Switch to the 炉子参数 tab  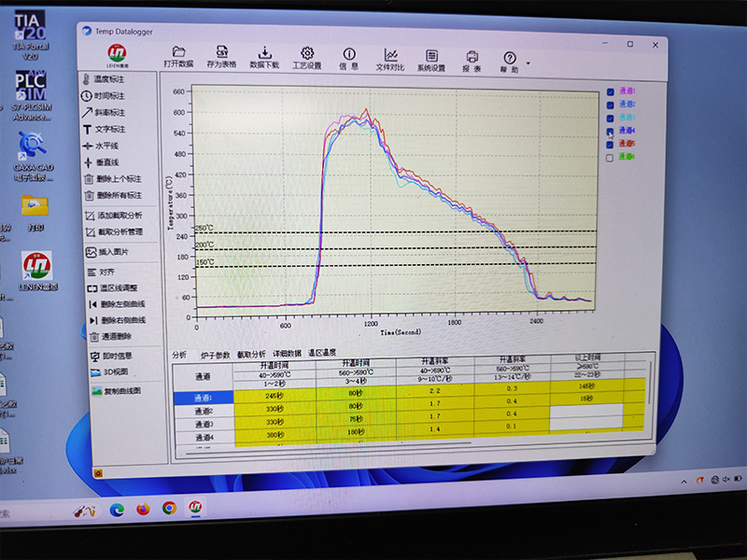216,355
